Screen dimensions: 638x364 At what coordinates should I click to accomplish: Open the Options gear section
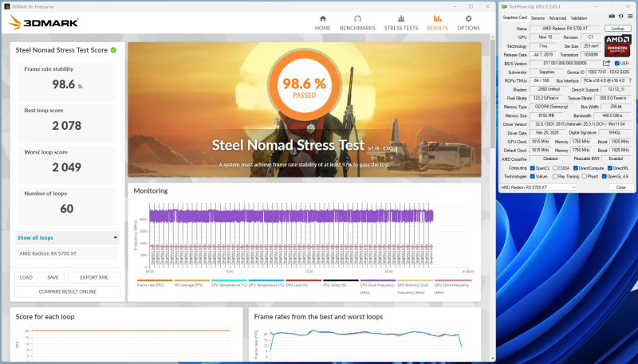tap(468, 23)
